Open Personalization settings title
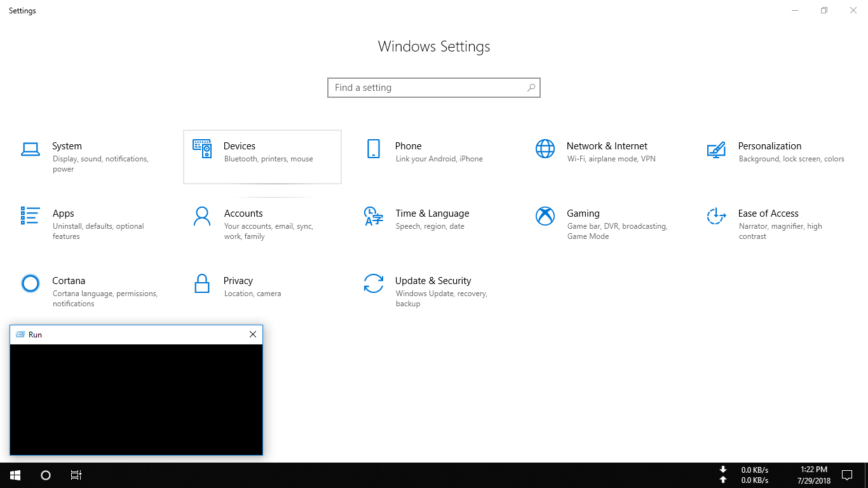This screenshot has height=488, width=868. 770,146
